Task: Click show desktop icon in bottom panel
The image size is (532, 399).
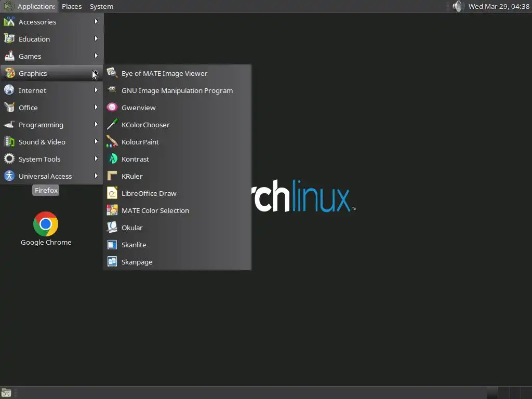Action: (x=6, y=393)
